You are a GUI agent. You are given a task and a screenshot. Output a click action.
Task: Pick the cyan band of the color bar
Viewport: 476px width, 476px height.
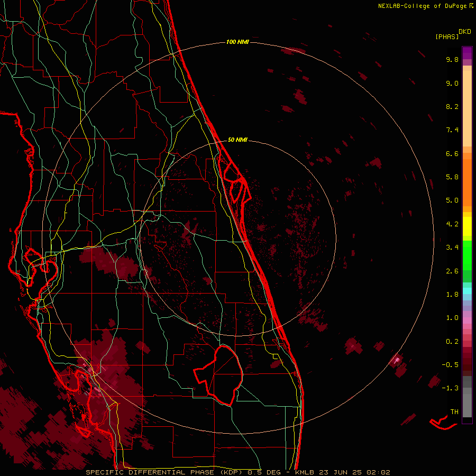tap(467, 290)
